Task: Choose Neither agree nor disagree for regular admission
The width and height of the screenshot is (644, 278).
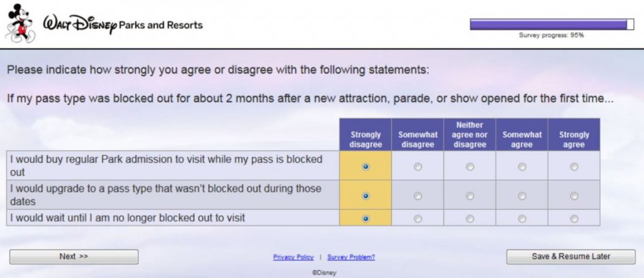Action: pyautogui.click(x=470, y=167)
